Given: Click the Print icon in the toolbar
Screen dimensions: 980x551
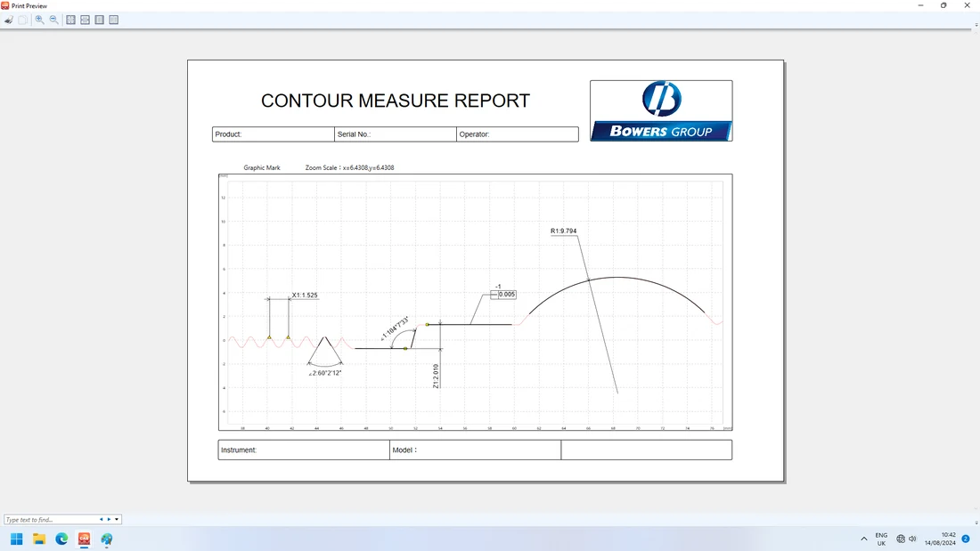Looking at the screenshot, I should point(9,20).
